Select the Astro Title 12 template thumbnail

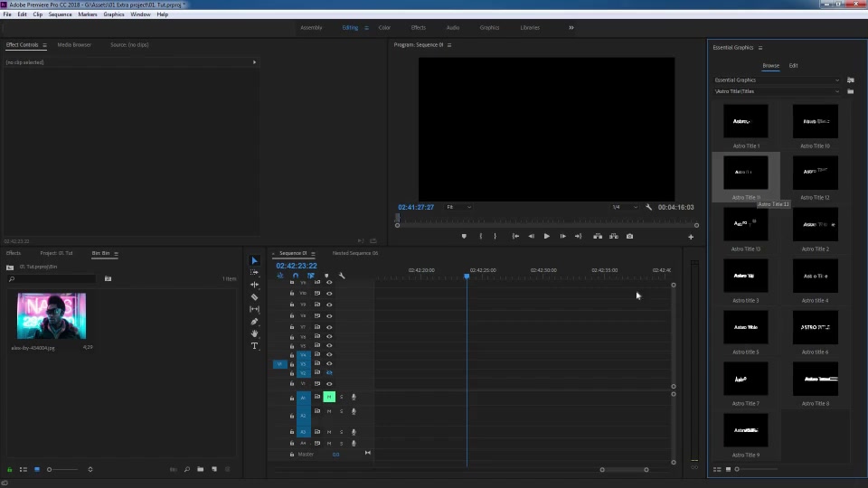pos(815,173)
